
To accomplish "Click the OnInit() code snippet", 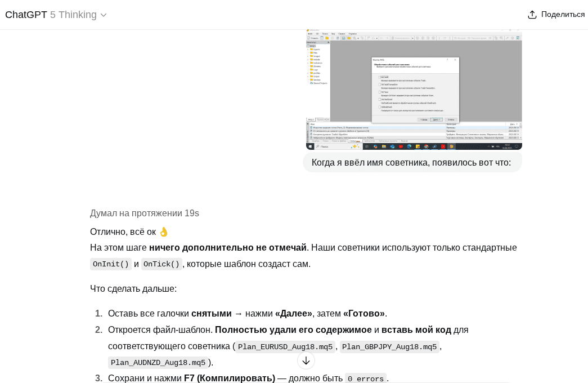I will pos(111,264).
